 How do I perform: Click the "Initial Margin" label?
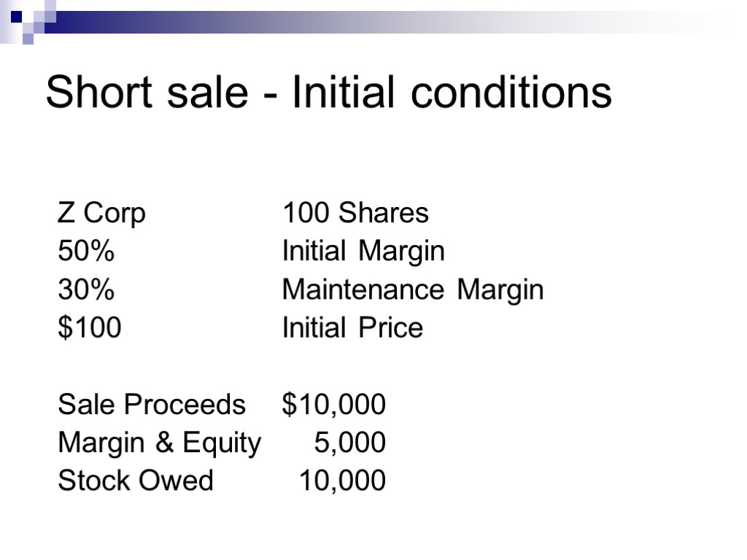click(x=363, y=252)
